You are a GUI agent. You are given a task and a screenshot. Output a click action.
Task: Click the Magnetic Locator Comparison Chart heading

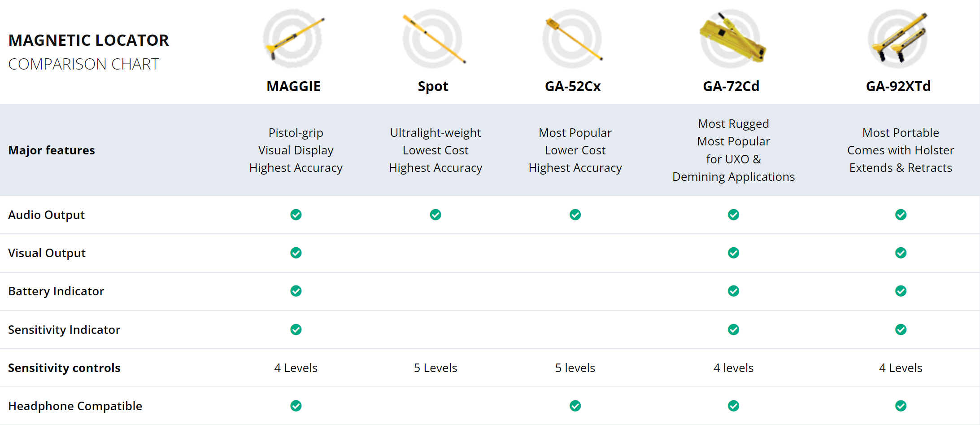pos(89,52)
